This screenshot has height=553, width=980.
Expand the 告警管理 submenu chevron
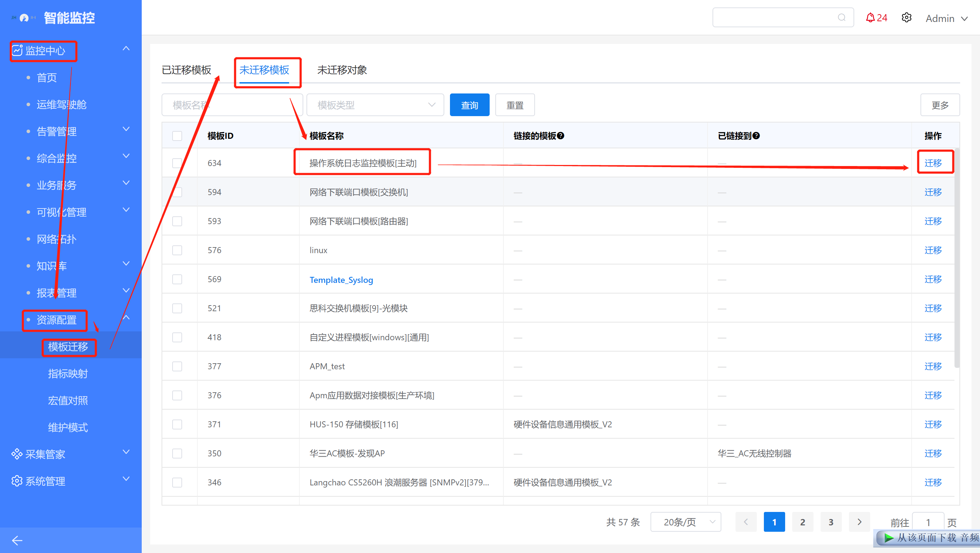click(126, 129)
